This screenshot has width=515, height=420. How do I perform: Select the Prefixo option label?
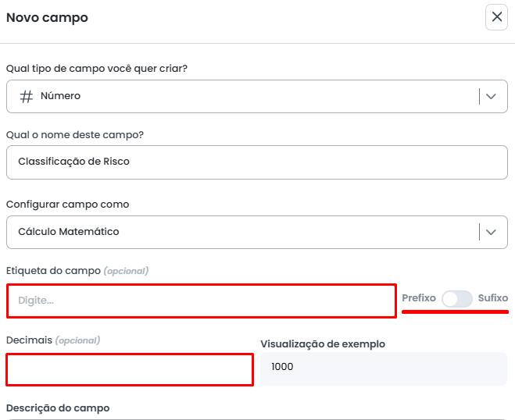tap(419, 298)
